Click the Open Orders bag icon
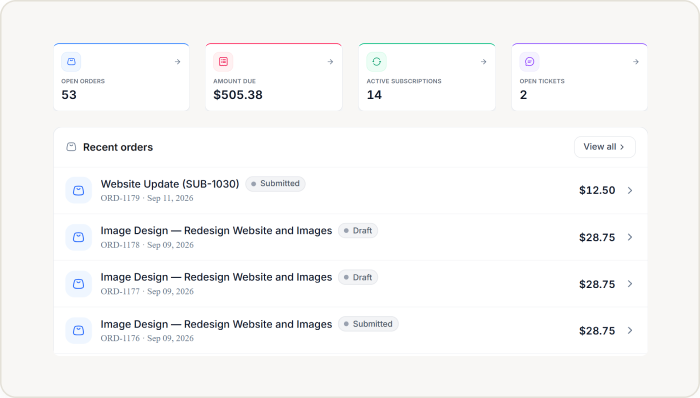 click(71, 62)
